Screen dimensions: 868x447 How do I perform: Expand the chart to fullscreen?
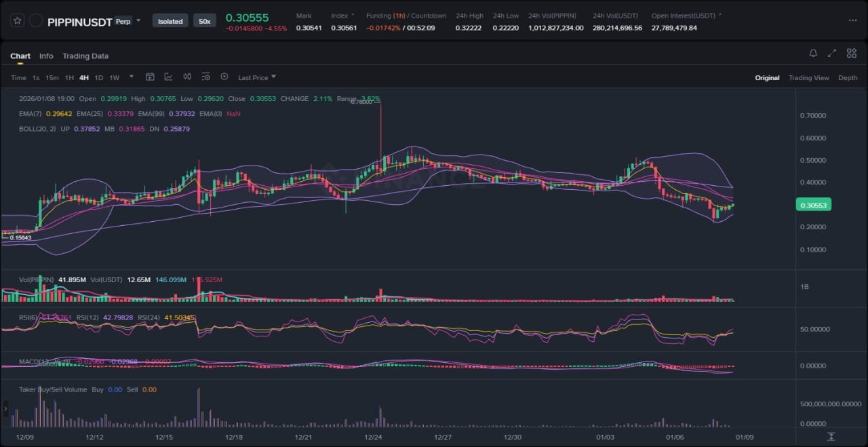[x=832, y=53]
